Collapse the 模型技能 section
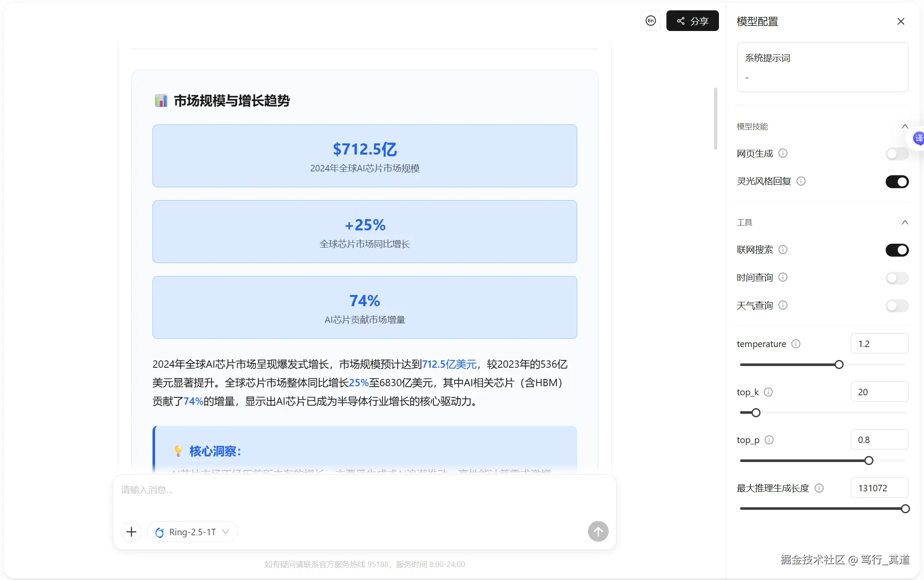This screenshot has height=580, width=924. pos(905,127)
